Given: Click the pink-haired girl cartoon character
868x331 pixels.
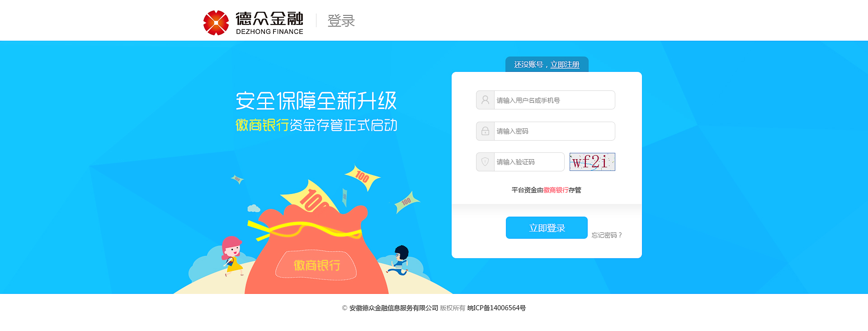Looking at the screenshot, I should (x=232, y=255).
